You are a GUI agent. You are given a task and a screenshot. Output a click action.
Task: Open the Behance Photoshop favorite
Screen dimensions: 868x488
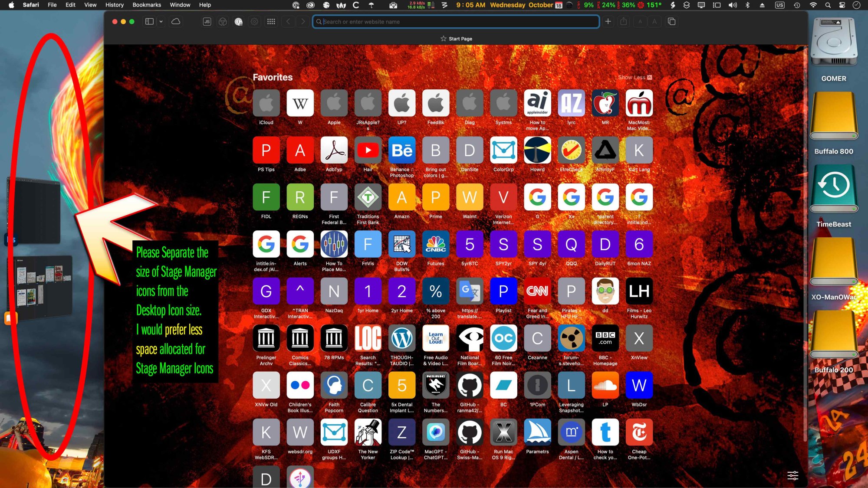(401, 151)
